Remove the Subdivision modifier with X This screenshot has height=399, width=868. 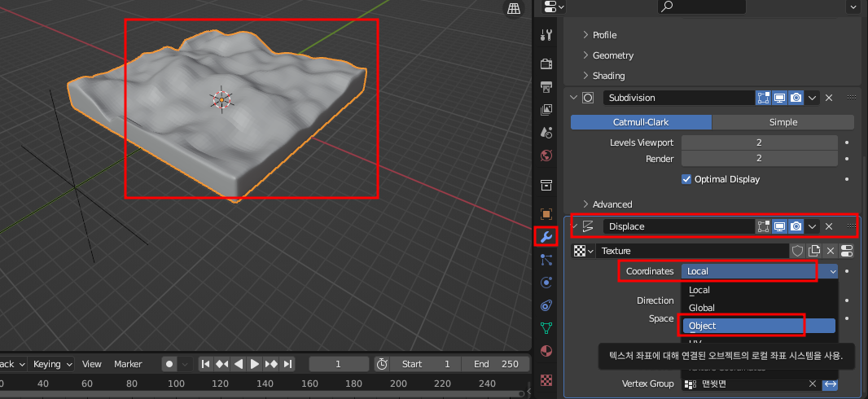829,98
